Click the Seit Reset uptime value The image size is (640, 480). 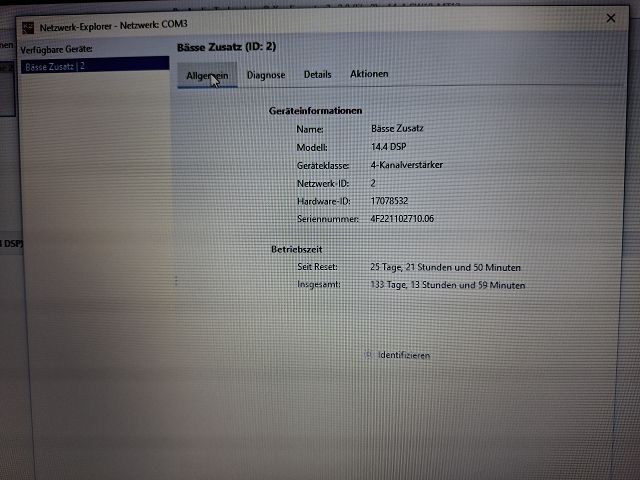(444, 268)
